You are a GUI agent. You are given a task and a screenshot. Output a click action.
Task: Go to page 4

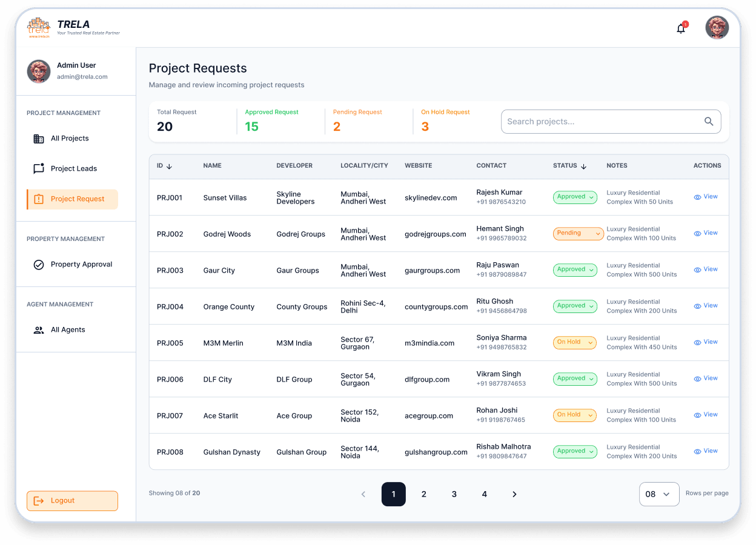click(x=485, y=494)
